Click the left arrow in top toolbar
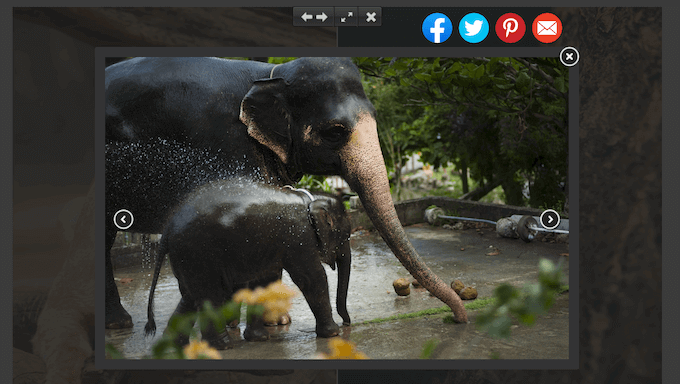The width and height of the screenshot is (680, 384). 307,17
